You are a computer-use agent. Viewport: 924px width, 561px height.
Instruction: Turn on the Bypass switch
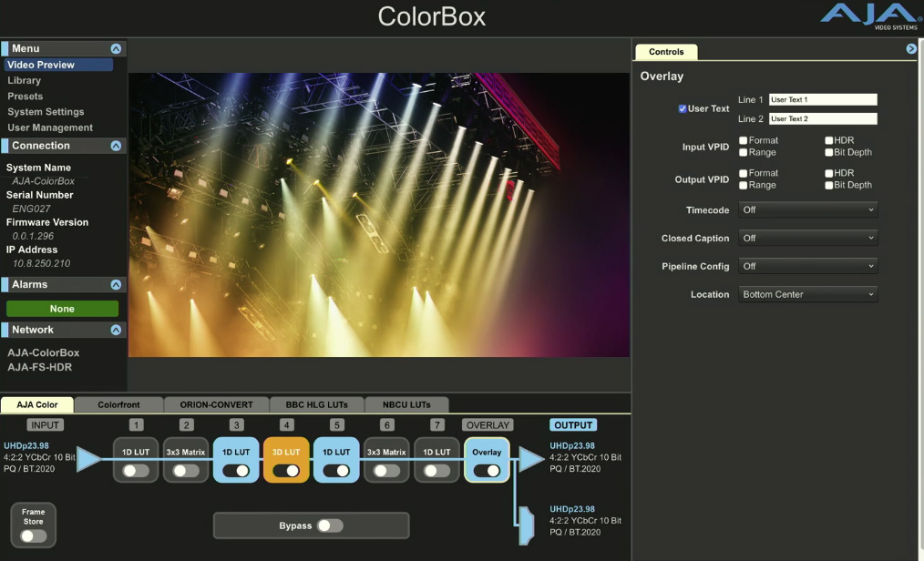tap(330, 525)
